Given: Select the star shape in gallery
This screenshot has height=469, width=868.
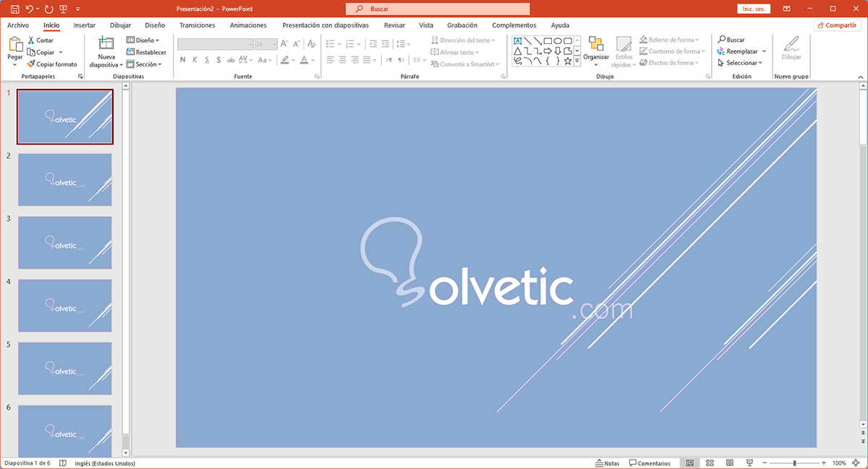Looking at the screenshot, I should point(568,61).
